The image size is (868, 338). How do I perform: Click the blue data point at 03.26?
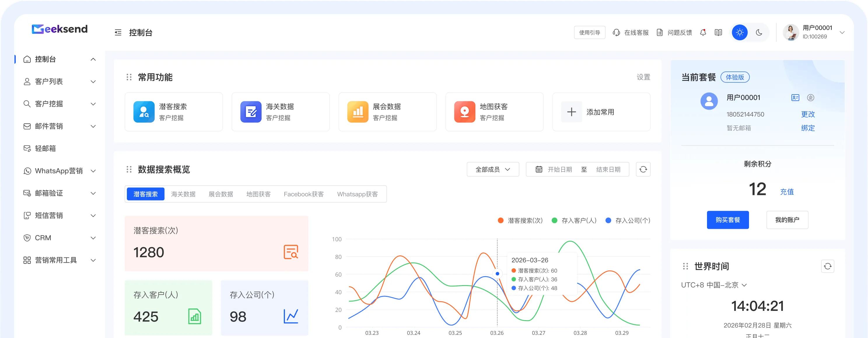point(497,273)
